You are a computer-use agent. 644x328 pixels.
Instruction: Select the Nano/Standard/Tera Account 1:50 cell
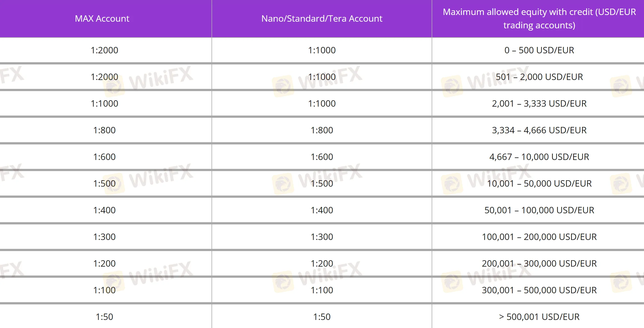click(322, 317)
